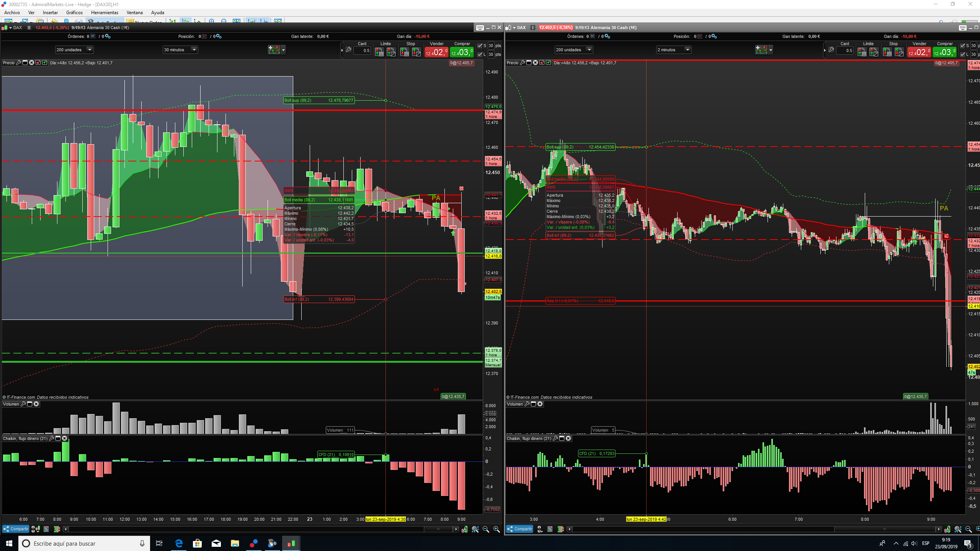
Task: Toggle the L limit checkbox in the left chart
Action: pyautogui.click(x=480, y=54)
